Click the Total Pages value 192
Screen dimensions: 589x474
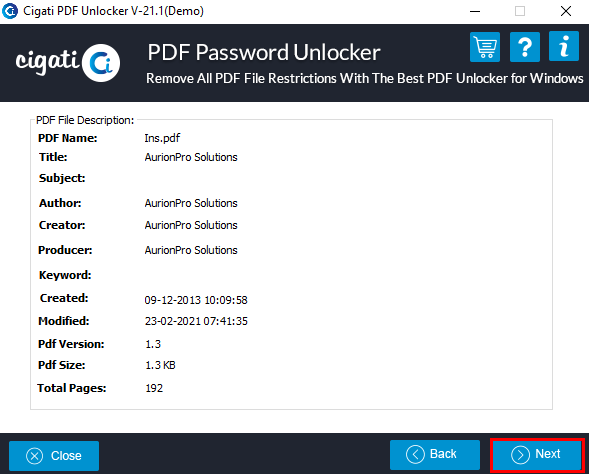[154, 388]
